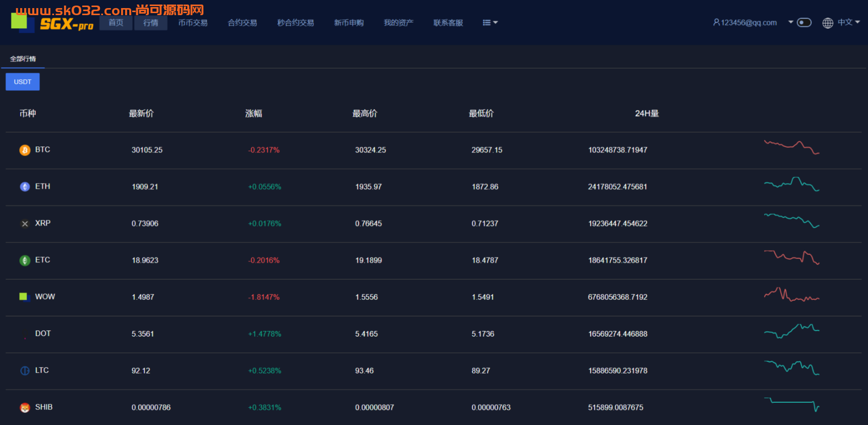Open the 币币交易 menu item
Image resolution: width=868 pixels, height=425 pixels.
[x=193, y=23]
